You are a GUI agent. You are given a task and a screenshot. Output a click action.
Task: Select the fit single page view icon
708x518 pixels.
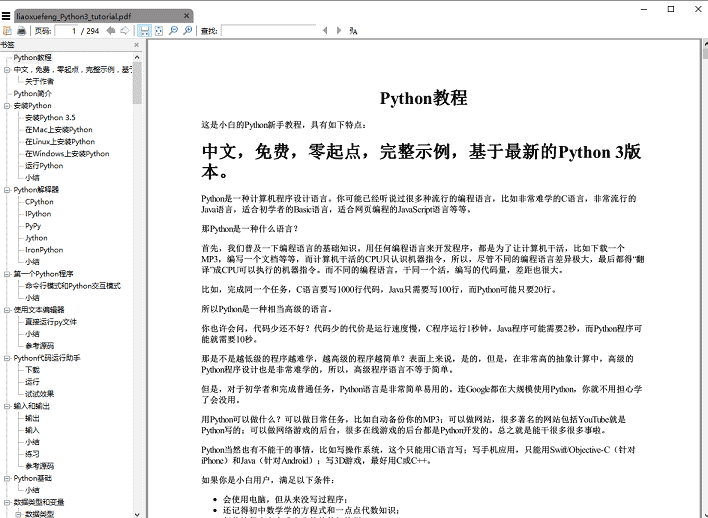[158, 31]
